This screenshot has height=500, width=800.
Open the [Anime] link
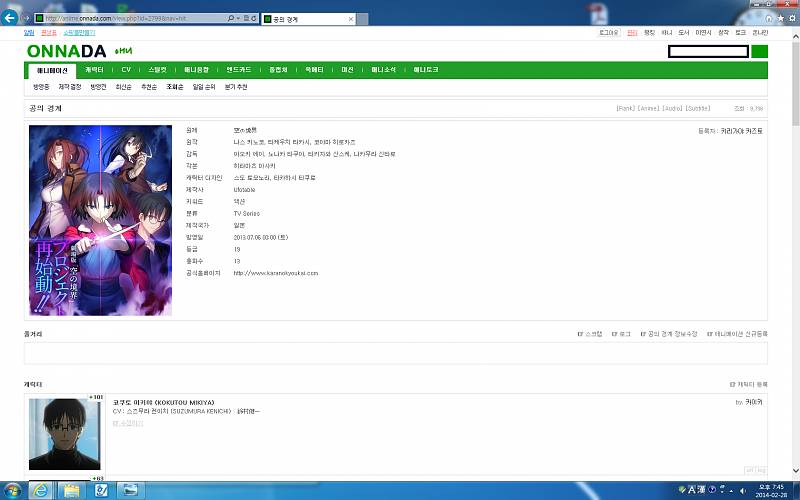(649, 108)
